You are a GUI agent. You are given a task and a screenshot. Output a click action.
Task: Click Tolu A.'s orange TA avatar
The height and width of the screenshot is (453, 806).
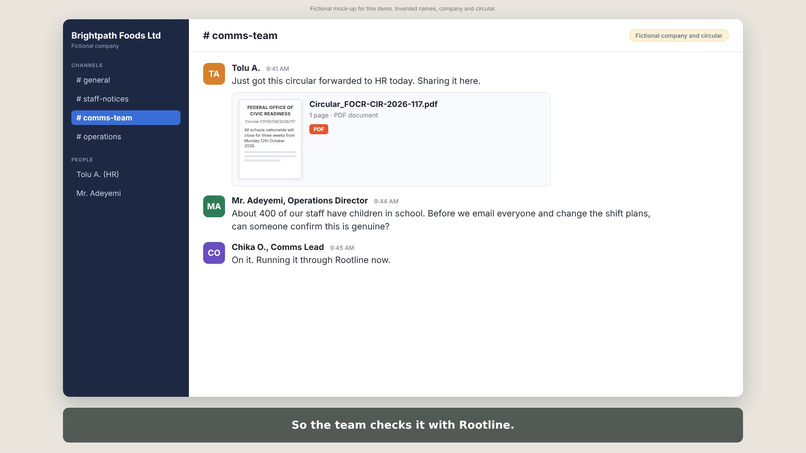[x=214, y=74]
